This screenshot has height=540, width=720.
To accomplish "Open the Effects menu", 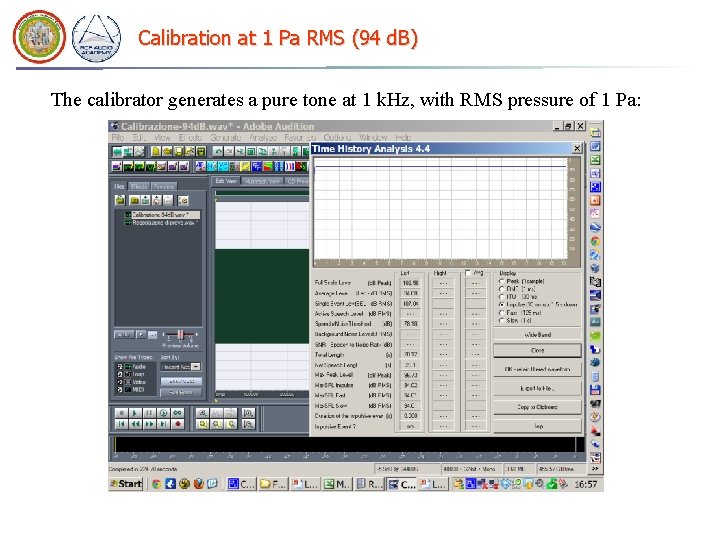I will [x=190, y=137].
